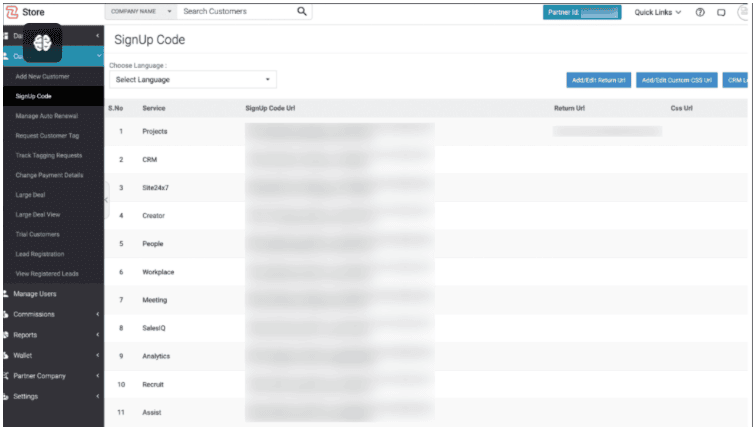Screen dimensions: 755x427
Task: Click the Partner Id badge
Action: 582,13
